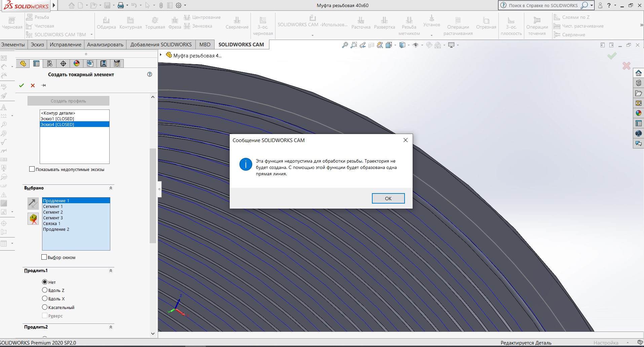Screen dimensions: 644x347
Task: Open the SOLIDWORKS CAM operation tree tab
Action: [104, 63]
